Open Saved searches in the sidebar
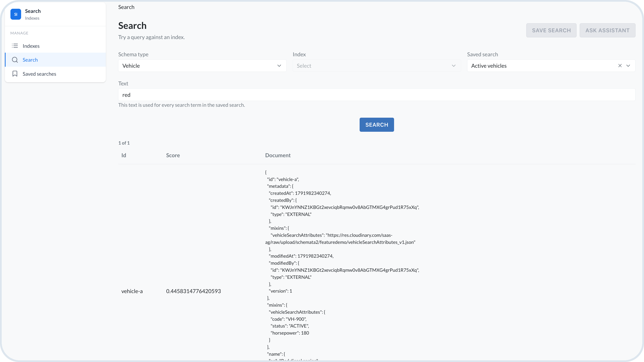This screenshot has width=644, height=362. click(x=55, y=74)
